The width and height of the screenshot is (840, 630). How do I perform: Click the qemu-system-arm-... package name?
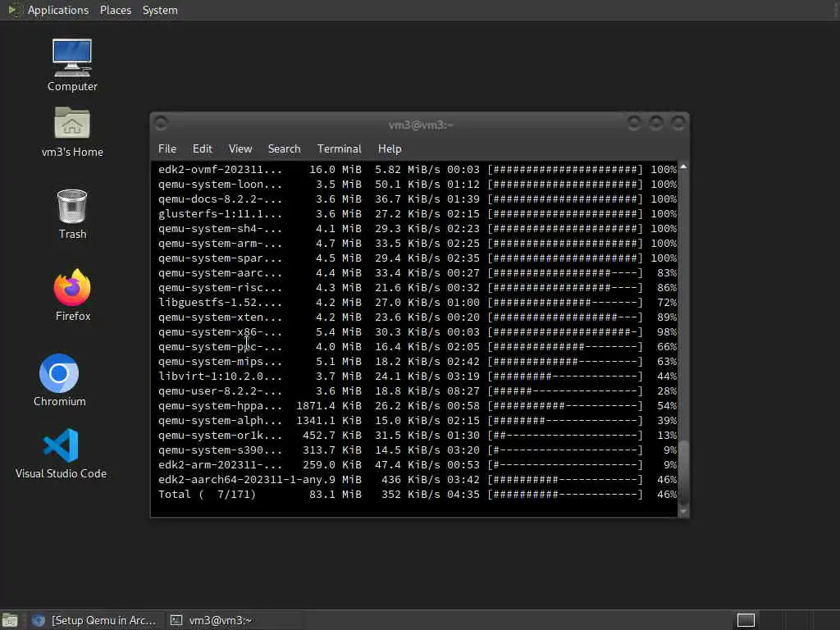(x=220, y=243)
